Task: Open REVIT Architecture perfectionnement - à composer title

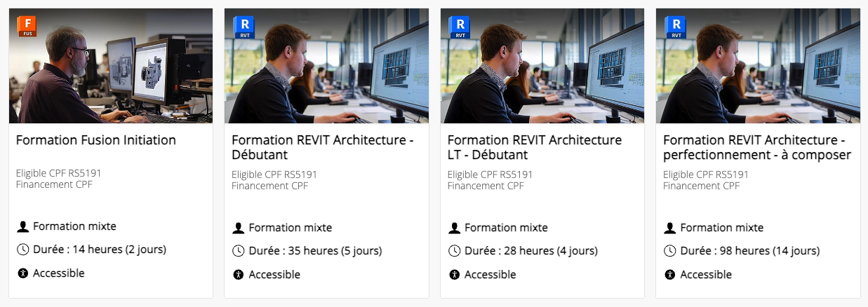Action: tap(756, 147)
